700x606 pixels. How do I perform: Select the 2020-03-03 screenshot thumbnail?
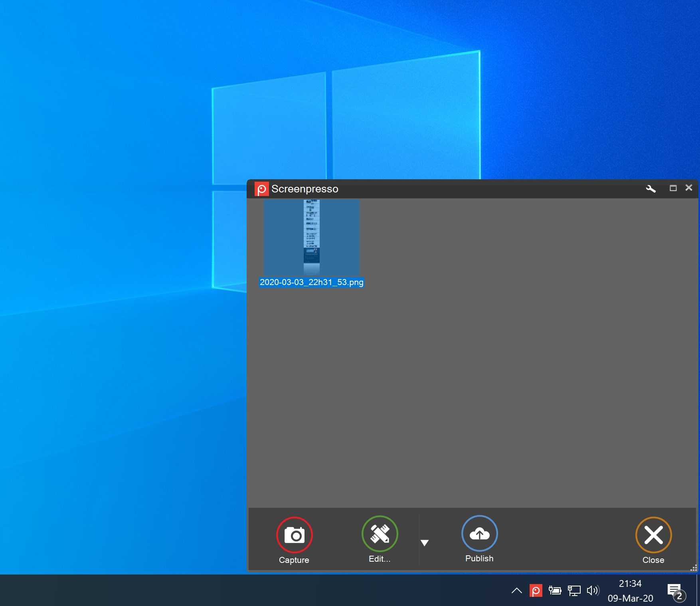point(311,237)
